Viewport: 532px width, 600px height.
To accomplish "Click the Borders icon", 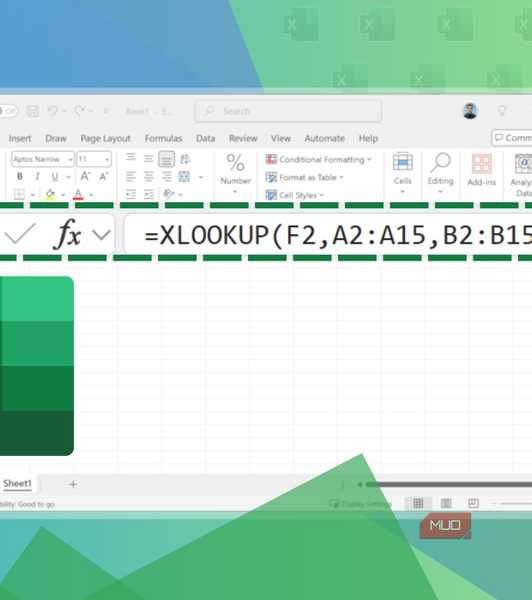I will point(19,194).
